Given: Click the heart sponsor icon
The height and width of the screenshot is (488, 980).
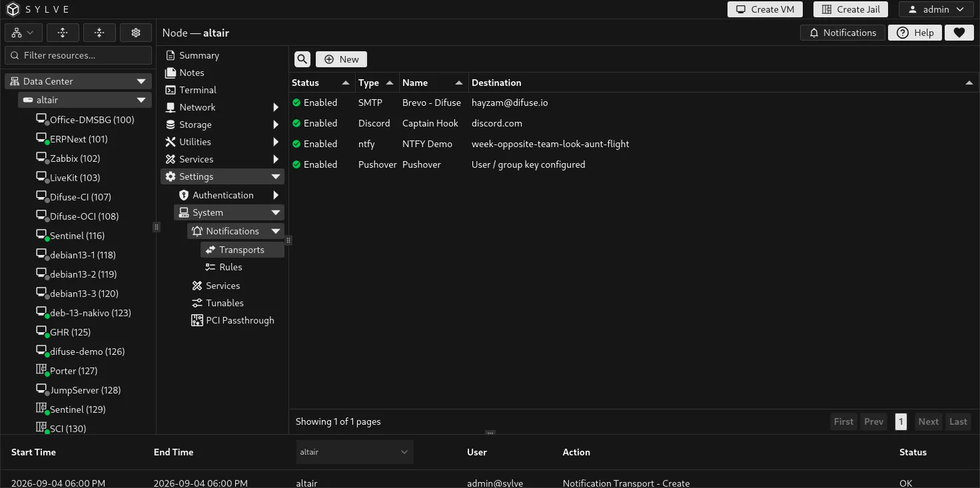Looking at the screenshot, I should click(x=959, y=33).
